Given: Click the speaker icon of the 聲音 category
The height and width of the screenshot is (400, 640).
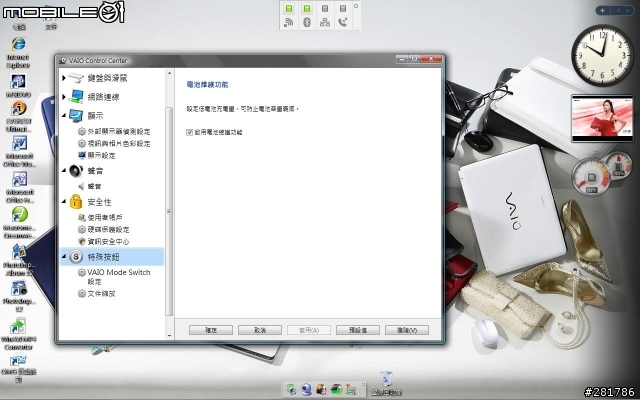Looking at the screenshot, I should click(x=76, y=171).
